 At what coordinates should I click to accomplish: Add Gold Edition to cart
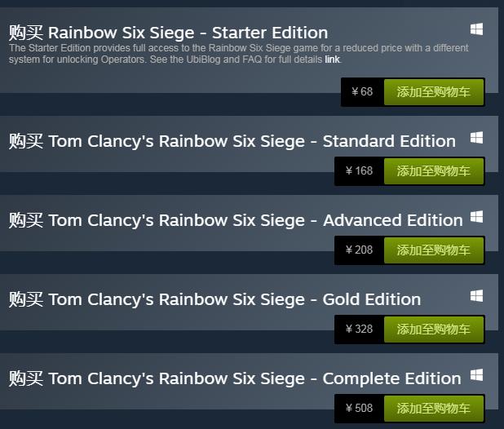tap(433, 329)
